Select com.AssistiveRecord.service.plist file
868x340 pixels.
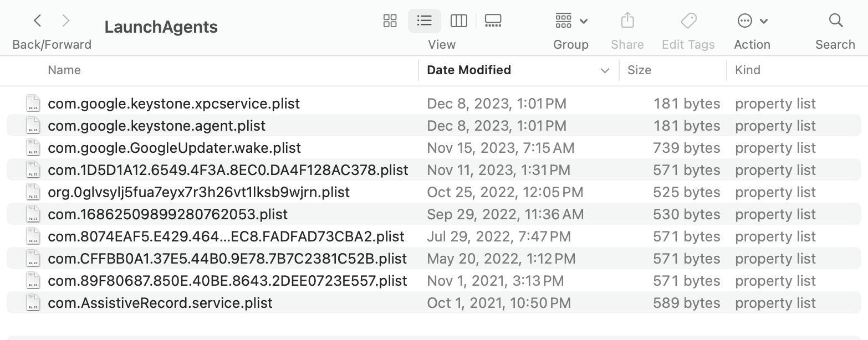coord(160,303)
